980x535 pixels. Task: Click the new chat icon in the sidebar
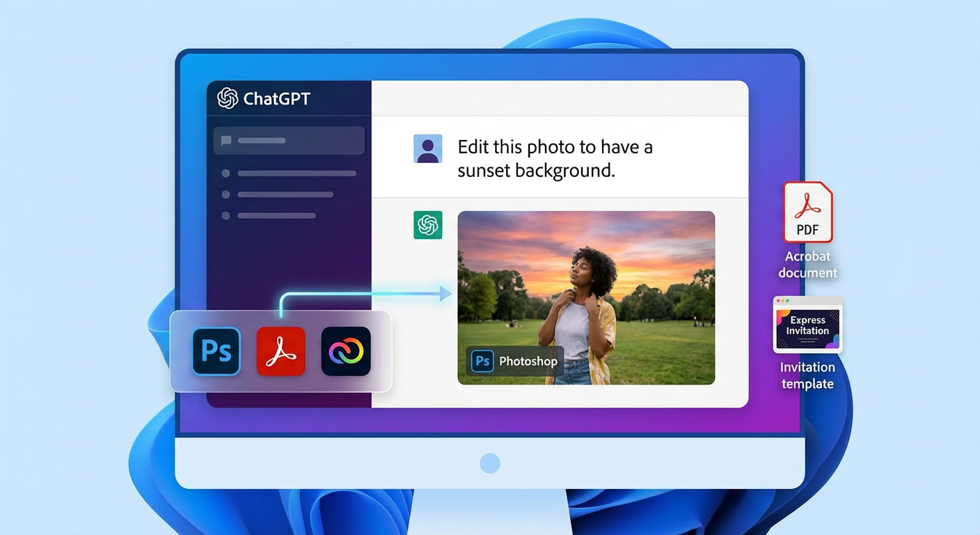(225, 140)
